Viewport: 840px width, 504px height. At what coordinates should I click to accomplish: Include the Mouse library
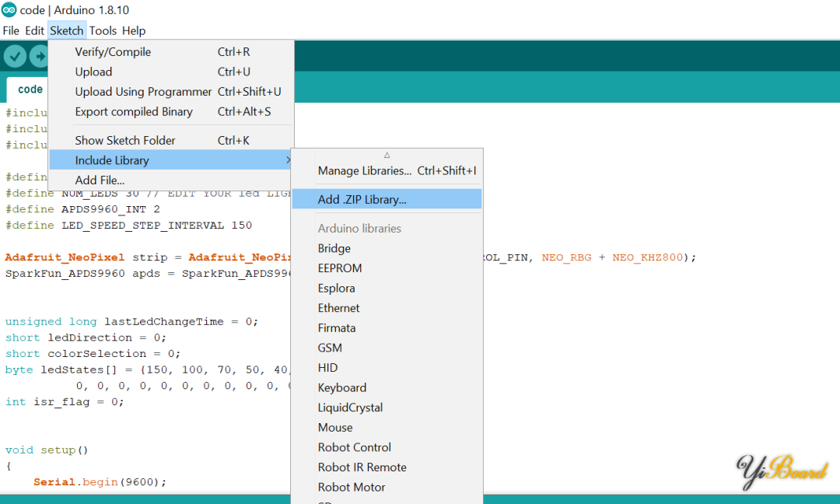pyautogui.click(x=387, y=428)
